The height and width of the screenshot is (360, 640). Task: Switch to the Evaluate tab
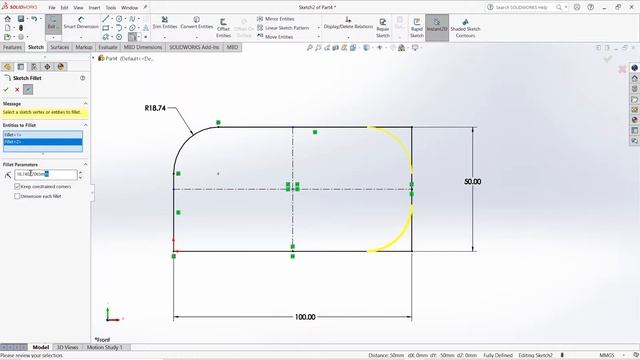pyautogui.click(x=108, y=47)
